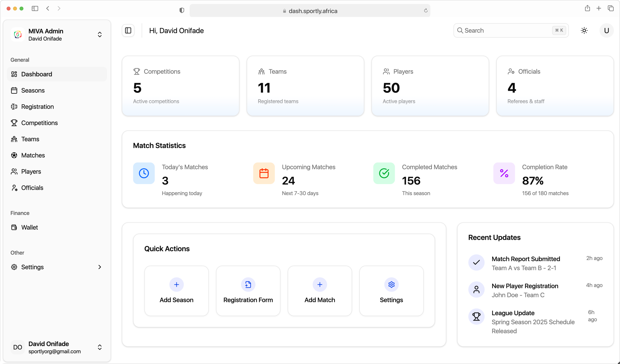Screen dimensions: 620x364
Task: Toggle light mode with the sun icon
Action: coord(584,30)
